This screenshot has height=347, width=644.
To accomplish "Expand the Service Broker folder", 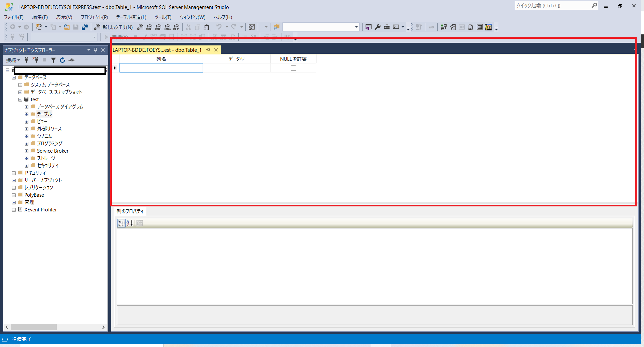I will pyautogui.click(x=26, y=151).
